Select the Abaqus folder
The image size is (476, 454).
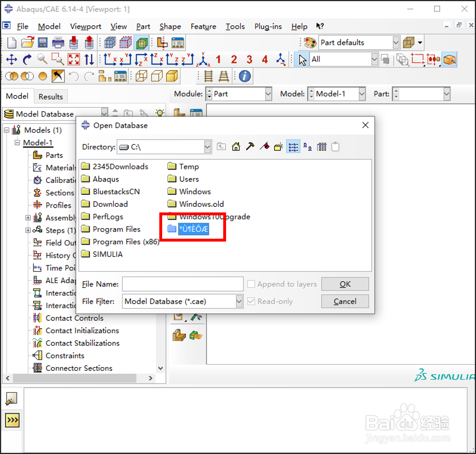[100, 179]
